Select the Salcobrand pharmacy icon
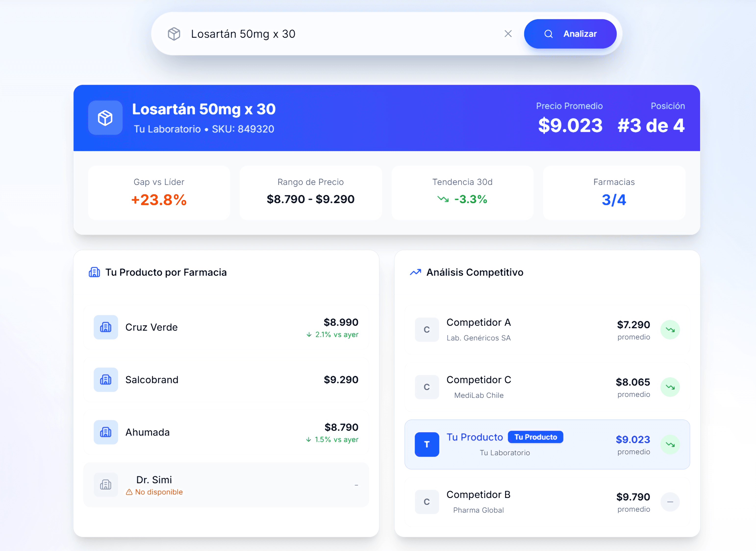This screenshot has height=551, width=756. [105, 380]
